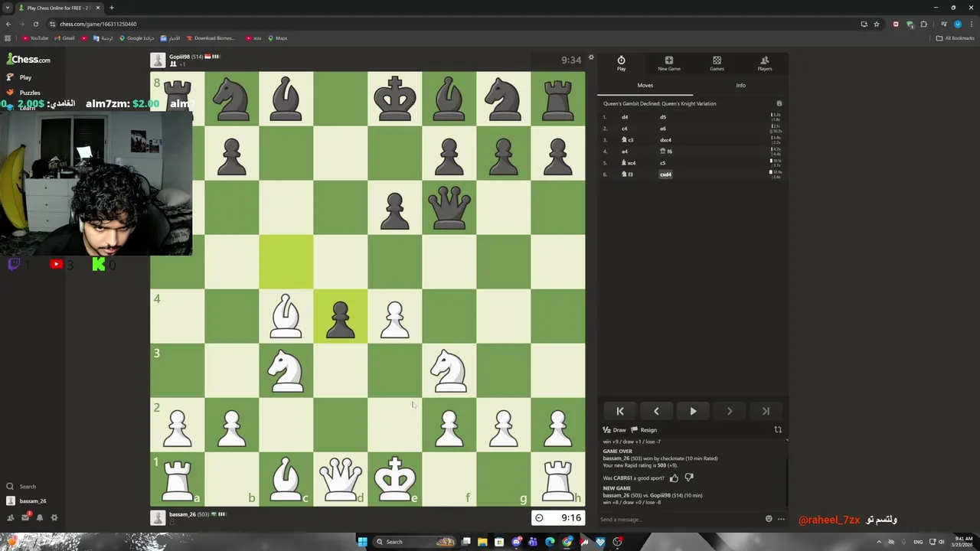Image resolution: width=980 pixels, height=551 pixels.
Task: Click the white bishop on c4
Action: coord(286,316)
